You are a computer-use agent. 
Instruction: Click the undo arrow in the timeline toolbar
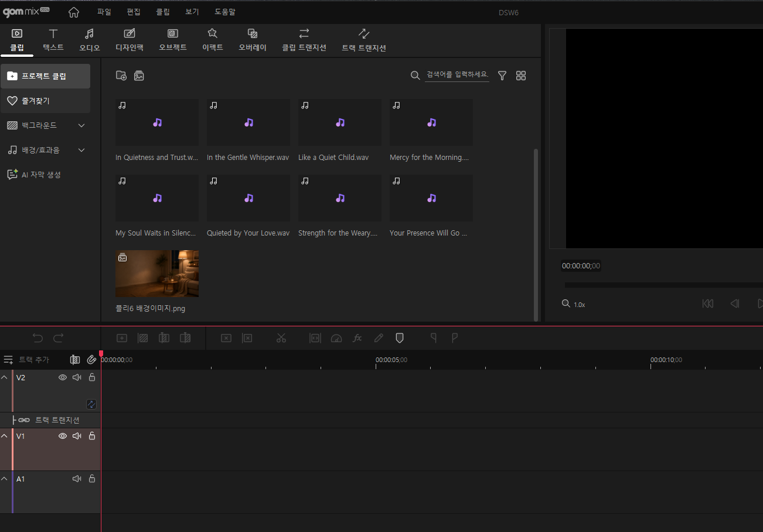(38, 338)
